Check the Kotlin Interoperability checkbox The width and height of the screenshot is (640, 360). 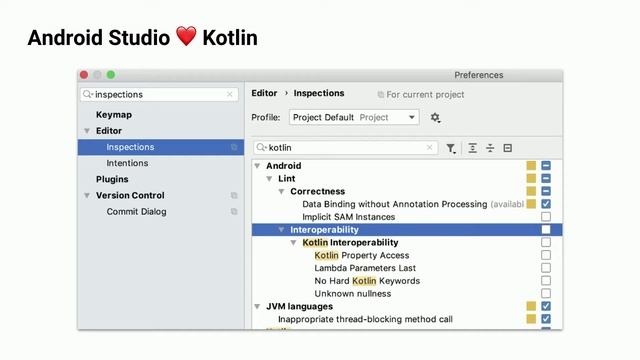click(x=546, y=242)
